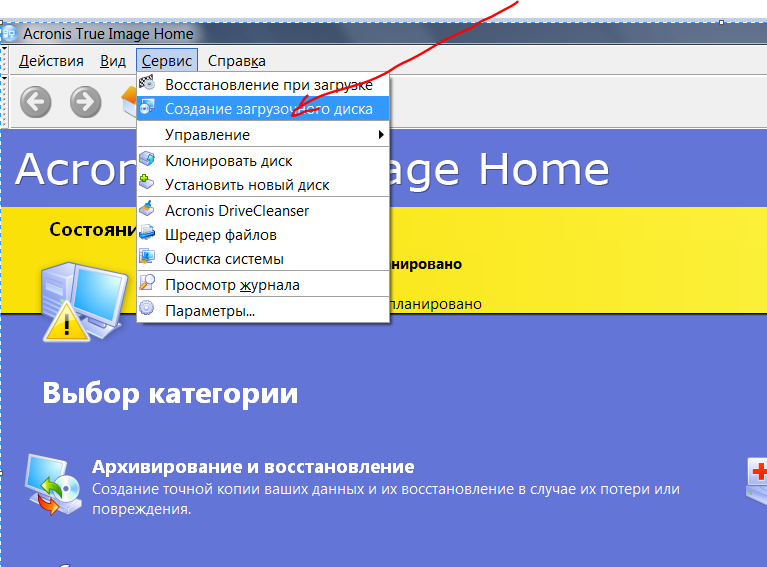
Task: Click the archiving category description text
Action: click(386, 499)
